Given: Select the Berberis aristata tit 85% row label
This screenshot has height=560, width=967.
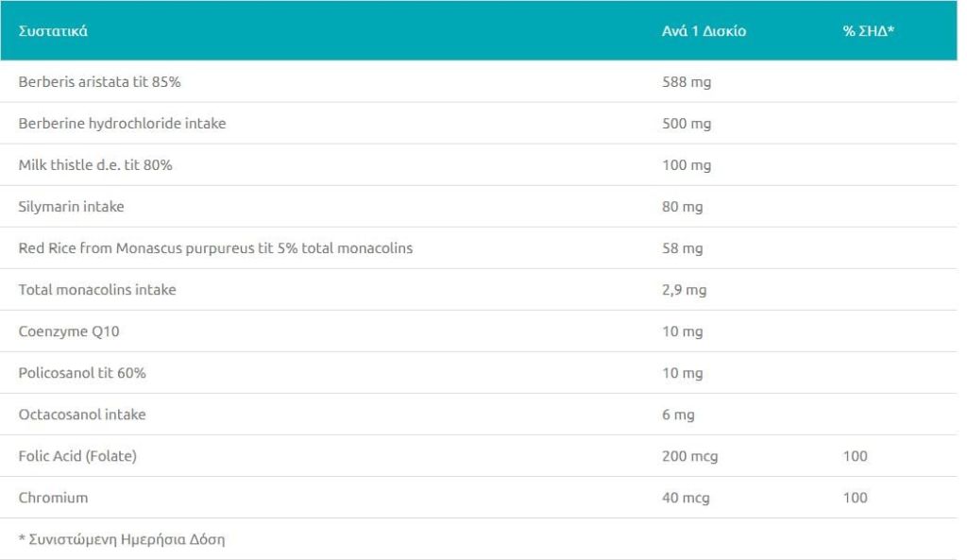Looking at the screenshot, I should click(x=99, y=82).
